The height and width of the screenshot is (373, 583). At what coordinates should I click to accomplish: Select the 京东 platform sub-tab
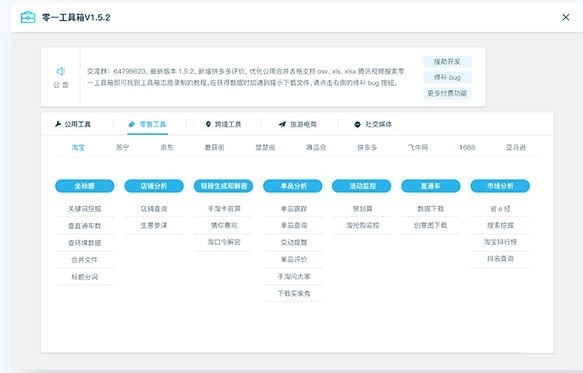click(167, 148)
